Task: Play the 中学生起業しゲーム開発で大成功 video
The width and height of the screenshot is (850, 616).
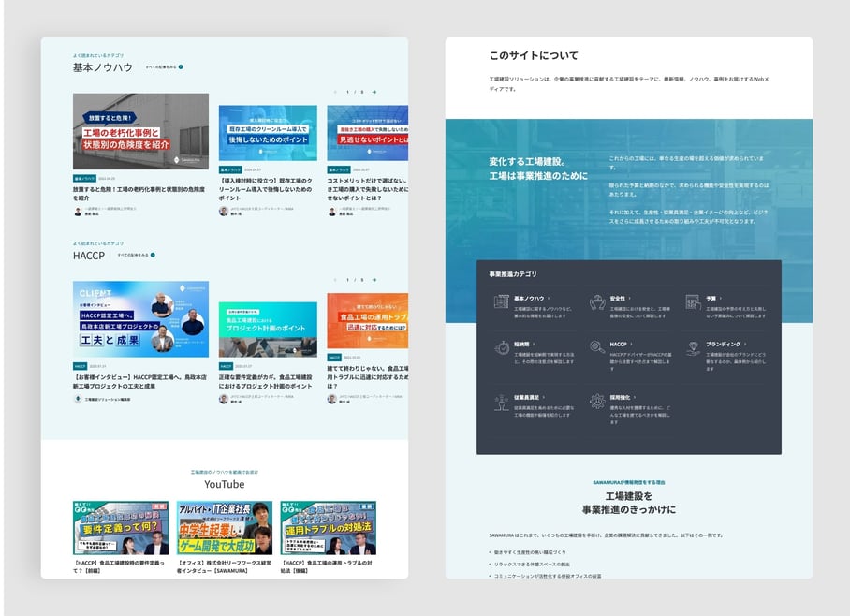Action: tap(225, 528)
